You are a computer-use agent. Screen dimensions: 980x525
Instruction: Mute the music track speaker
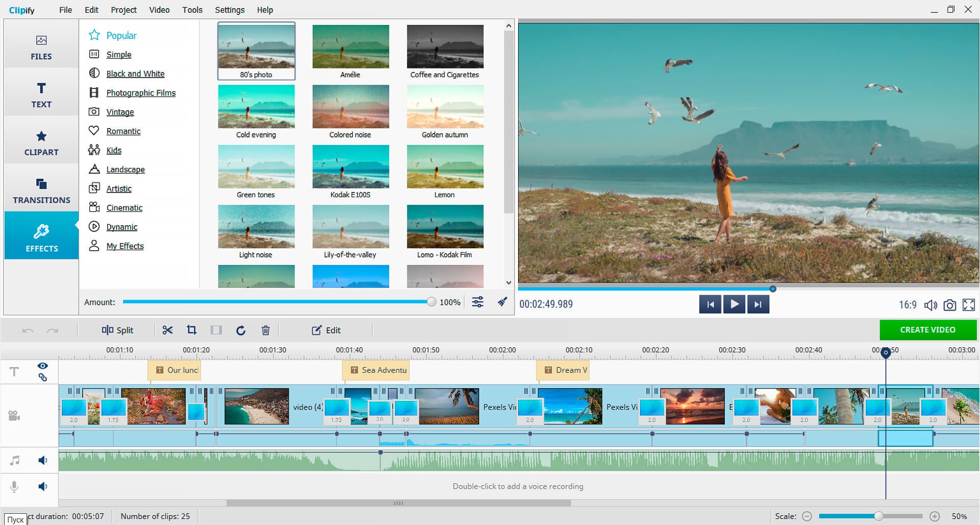click(x=43, y=460)
